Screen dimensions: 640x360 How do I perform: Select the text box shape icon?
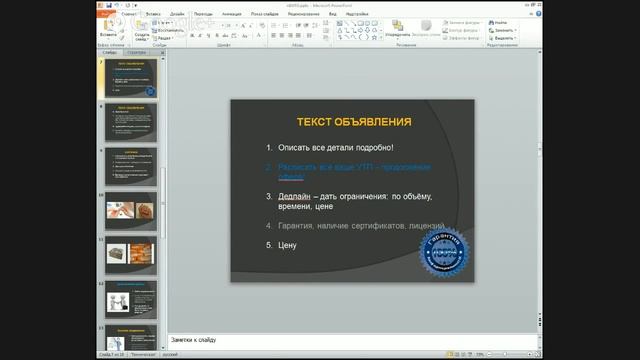pos(339,24)
